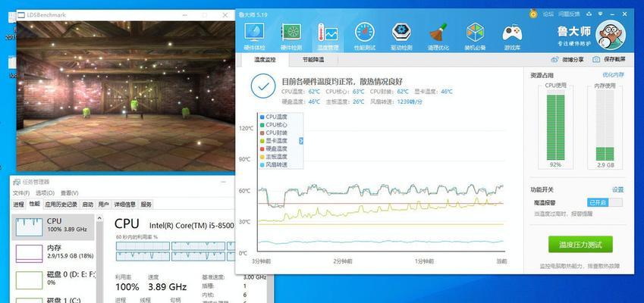Screen dimensions: 644x303
Task: Open 硬件体检 hardware checkup icon
Action: 254,36
